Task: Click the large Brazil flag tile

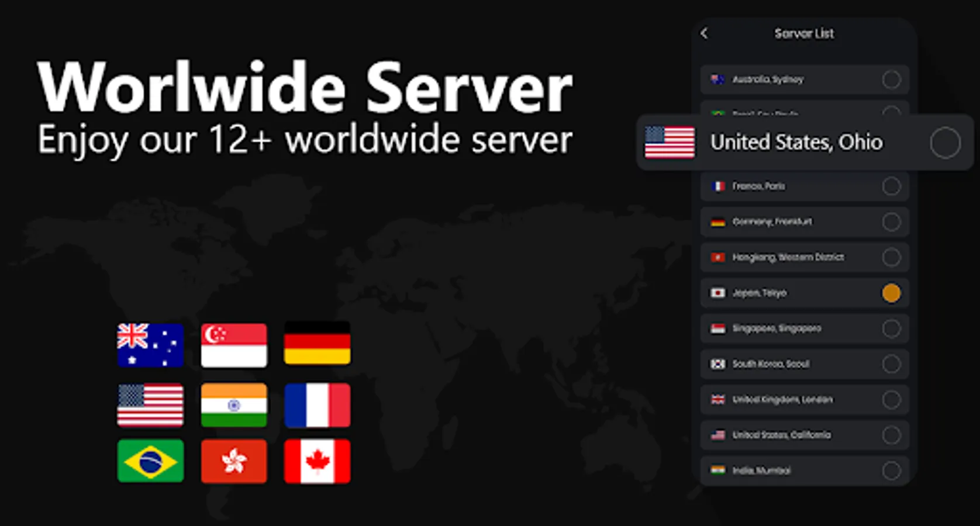Action: point(150,462)
